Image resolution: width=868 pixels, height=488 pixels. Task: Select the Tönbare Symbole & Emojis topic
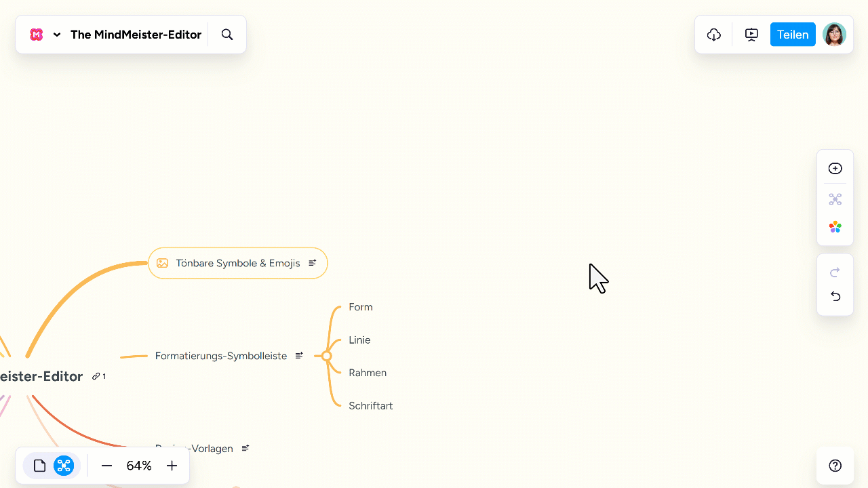(238, 263)
